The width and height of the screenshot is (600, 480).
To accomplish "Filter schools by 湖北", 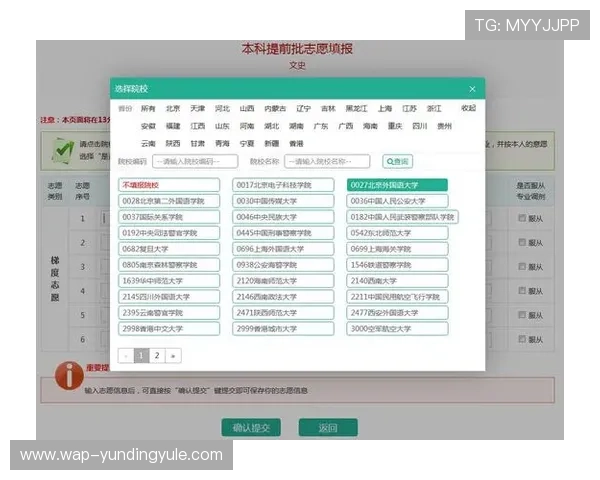I will tap(272, 126).
